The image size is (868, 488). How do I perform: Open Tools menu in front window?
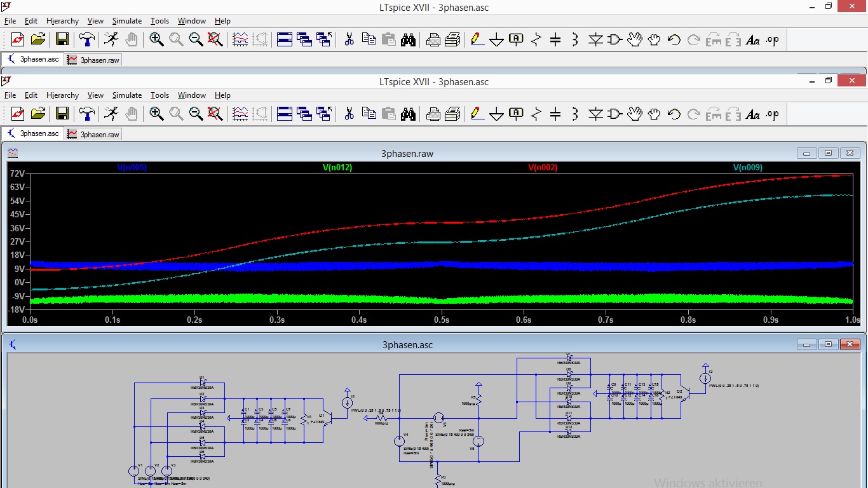(159, 95)
